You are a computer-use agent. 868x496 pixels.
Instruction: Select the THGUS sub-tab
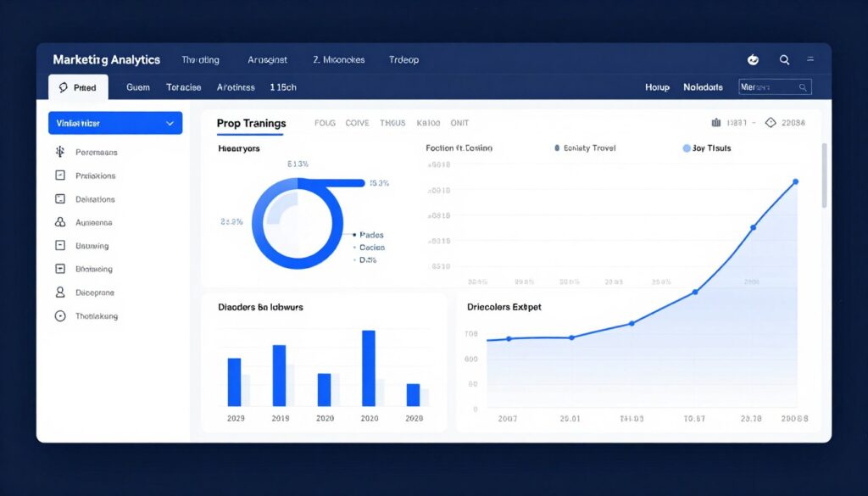pos(392,123)
